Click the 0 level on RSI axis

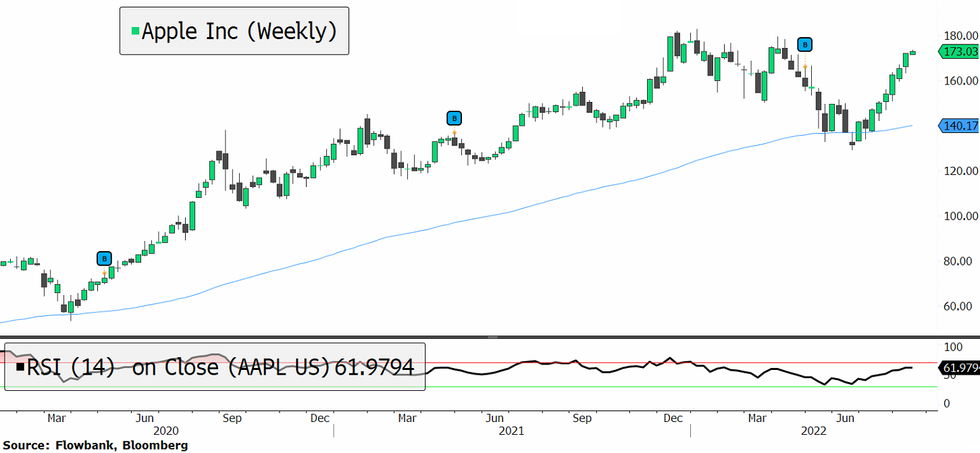[946, 404]
